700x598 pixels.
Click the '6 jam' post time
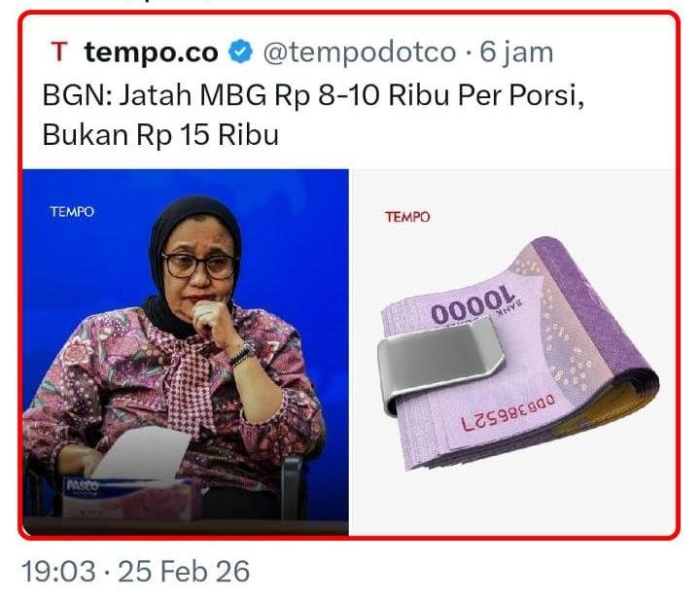pos(516,53)
